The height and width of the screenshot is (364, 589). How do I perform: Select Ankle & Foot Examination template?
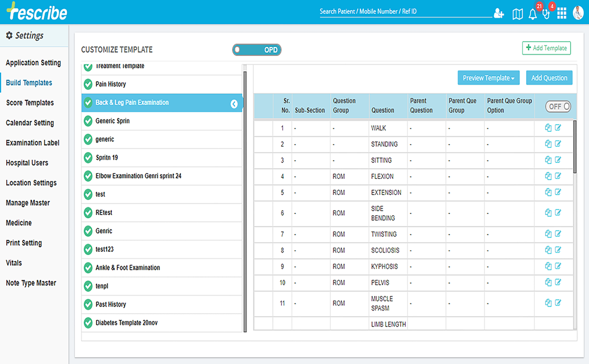(162, 268)
